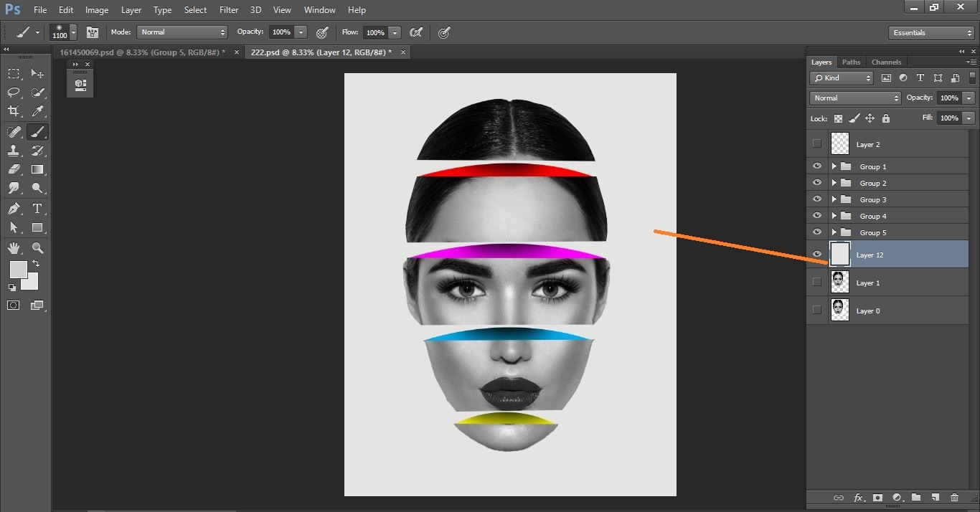Open the blending Mode dropdown in options bar

[182, 32]
